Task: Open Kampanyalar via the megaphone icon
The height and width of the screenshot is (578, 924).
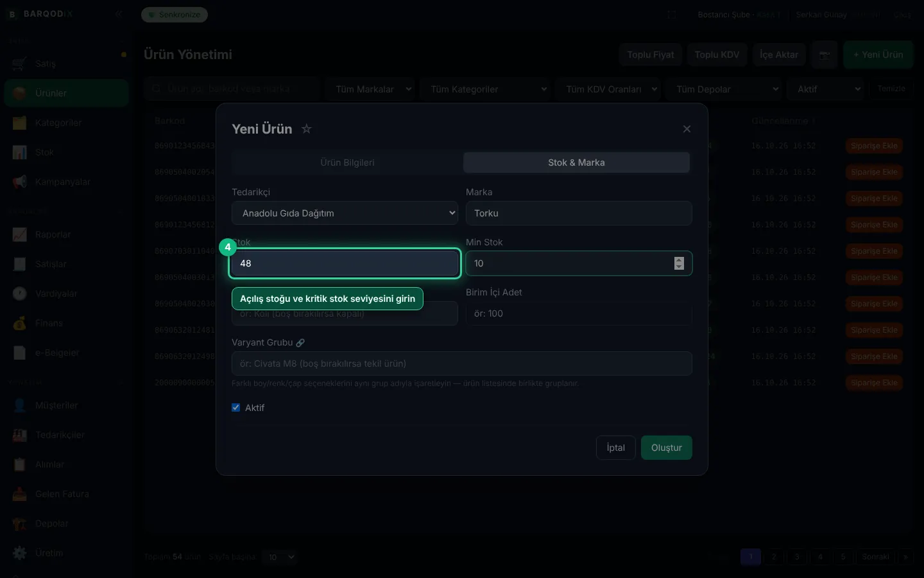Action: (x=19, y=182)
